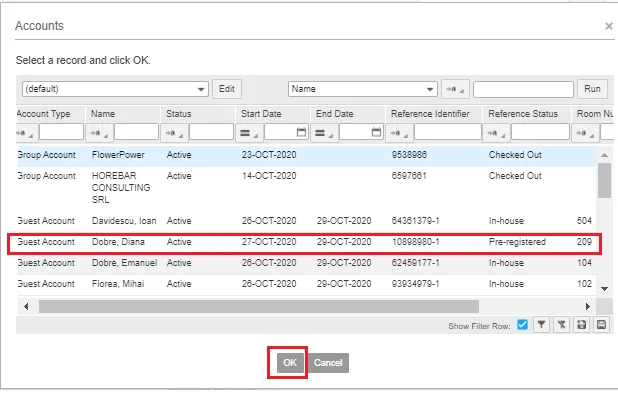Sort by Start Date column header
Screen dimensions: 618x397
pyautogui.click(x=261, y=114)
